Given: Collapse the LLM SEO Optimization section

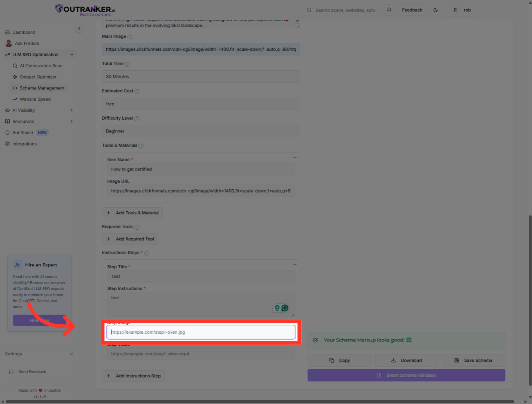Looking at the screenshot, I should point(40,55).
